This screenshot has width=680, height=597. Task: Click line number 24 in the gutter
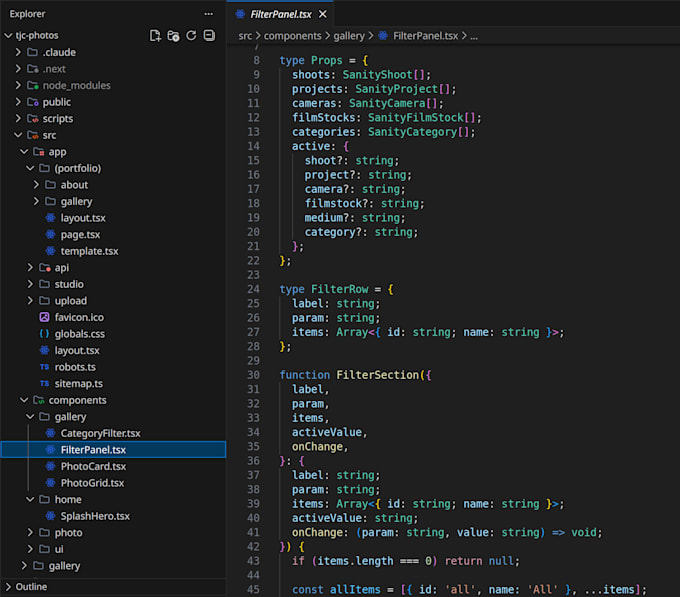[253, 289]
